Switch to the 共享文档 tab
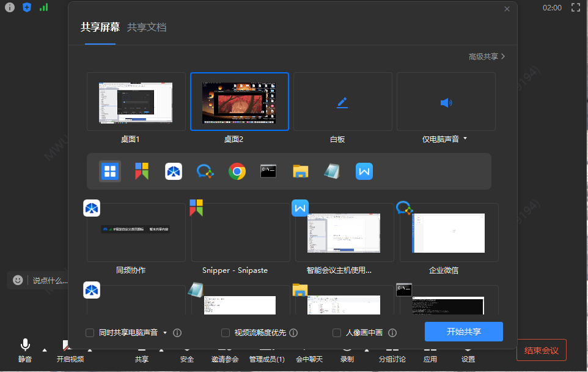The width and height of the screenshot is (588, 372). coord(147,28)
